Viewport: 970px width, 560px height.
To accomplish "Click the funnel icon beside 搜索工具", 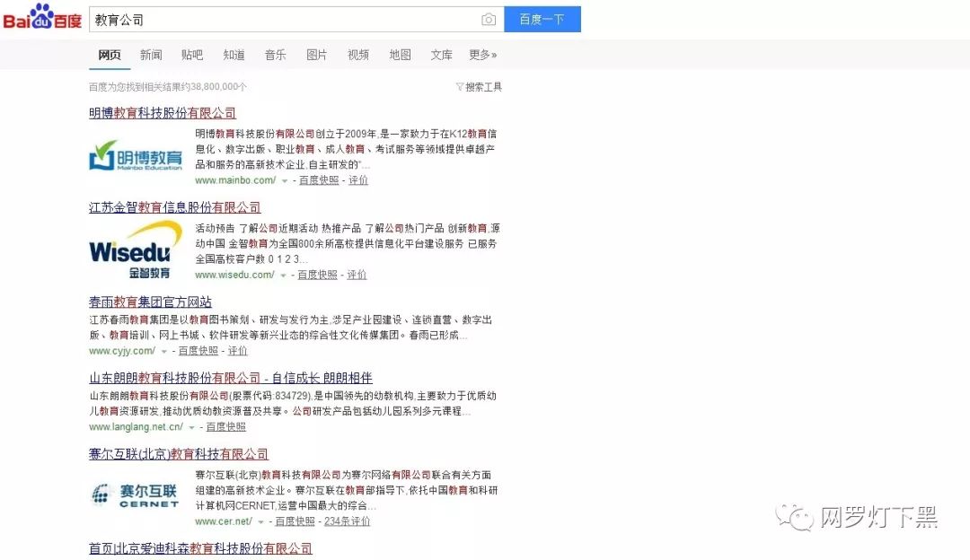I will tap(459, 86).
